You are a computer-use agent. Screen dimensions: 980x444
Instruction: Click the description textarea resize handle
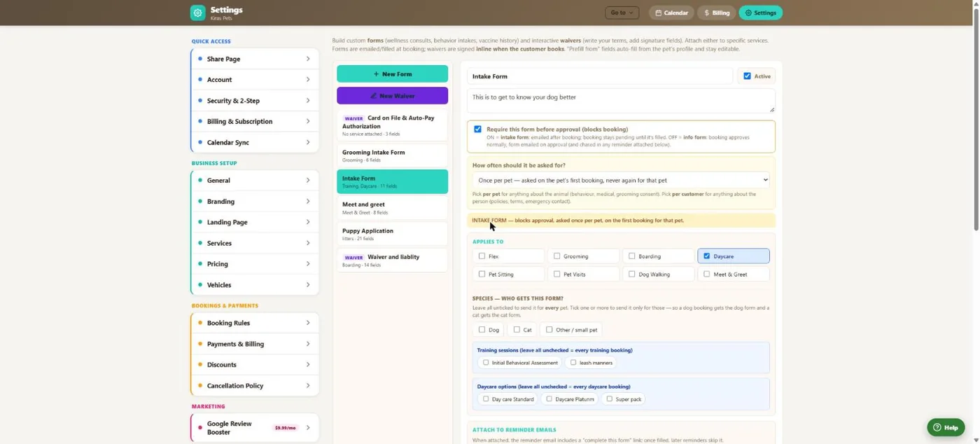[x=772, y=110]
